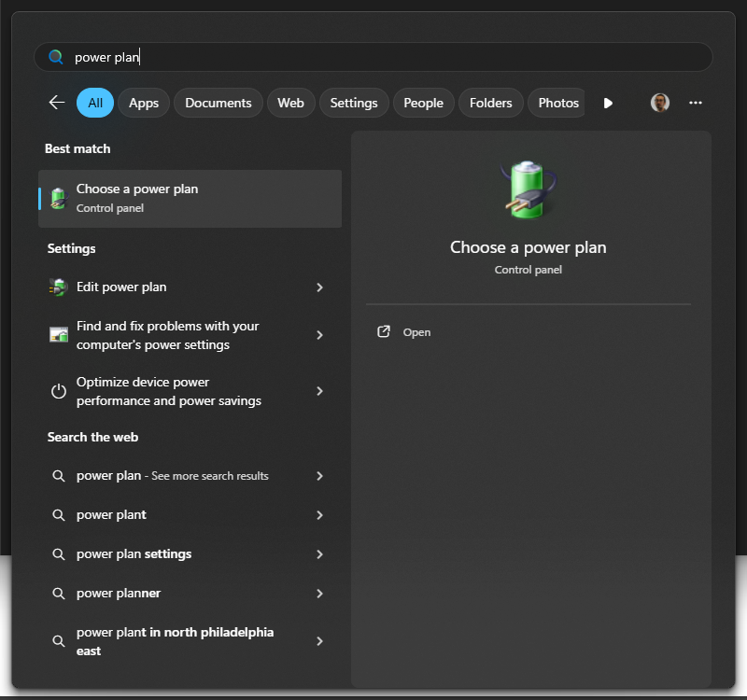Screen dimensions: 747x700
Task: Select the People filter tab
Action: pyautogui.click(x=423, y=103)
